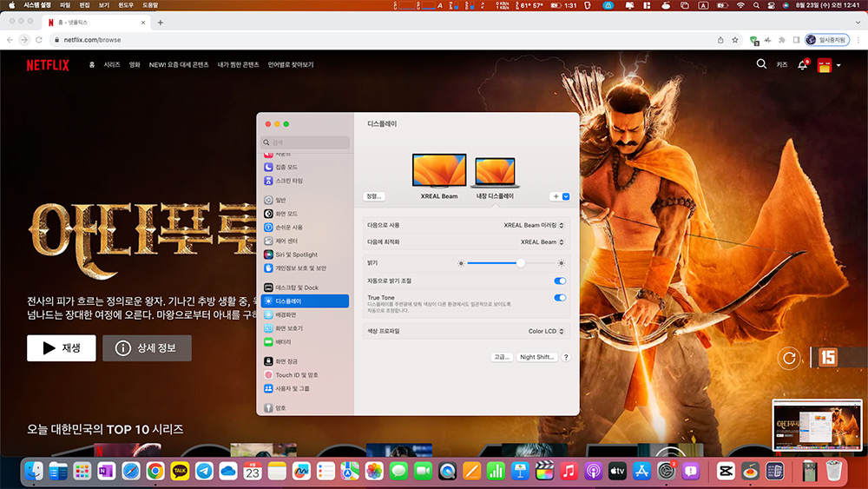Viewport: 868px width, 489px height.
Task: Click Wi-Fi icon in menu bar
Action: 740,5
